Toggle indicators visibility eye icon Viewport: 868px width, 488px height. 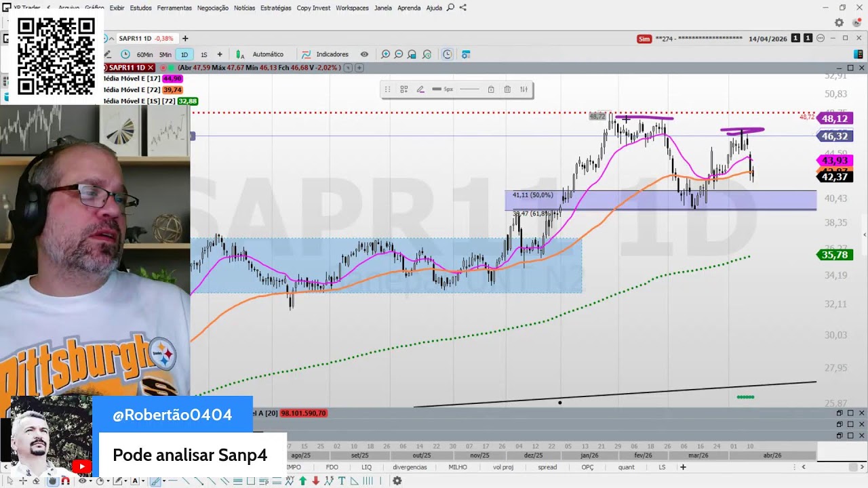pyautogui.click(x=364, y=54)
